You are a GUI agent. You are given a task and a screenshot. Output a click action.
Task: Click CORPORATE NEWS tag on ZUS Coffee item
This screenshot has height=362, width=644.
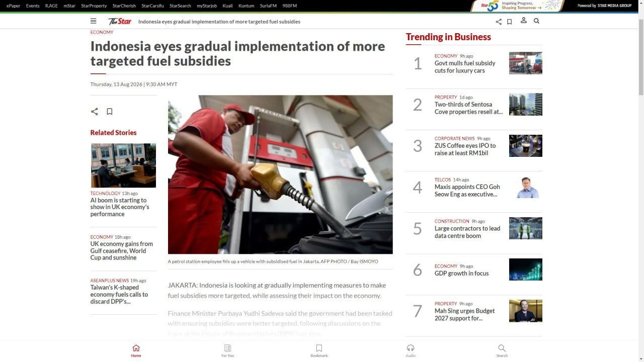[x=455, y=138]
